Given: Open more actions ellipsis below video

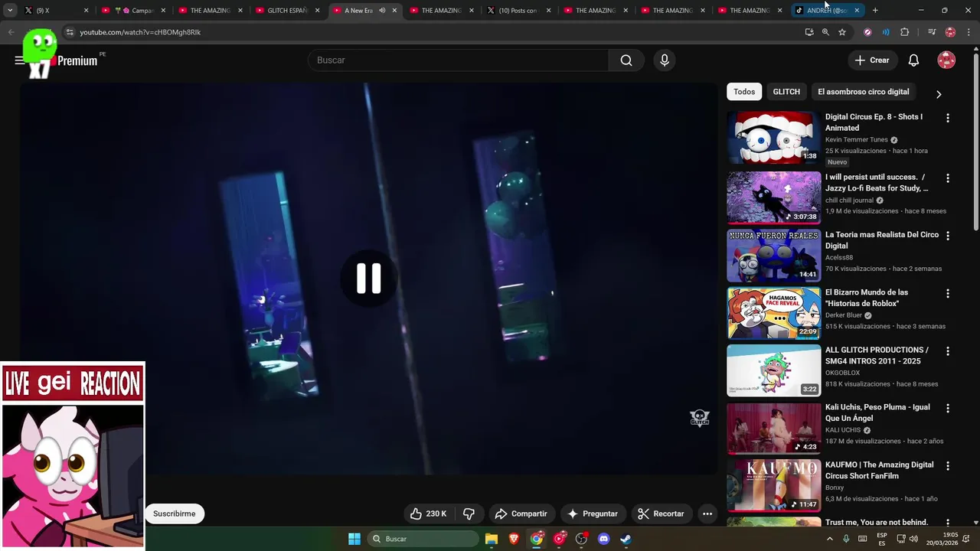Looking at the screenshot, I should click(707, 514).
